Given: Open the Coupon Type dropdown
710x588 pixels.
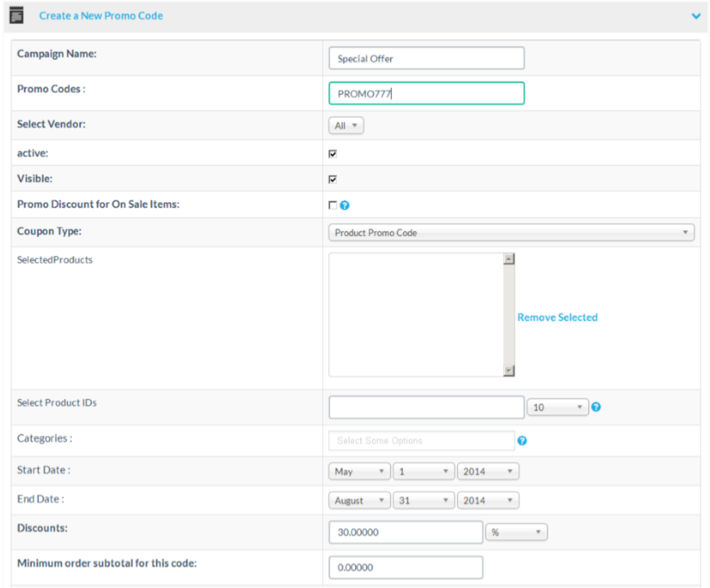Looking at the screenshot, I should (x=511, y=232).
